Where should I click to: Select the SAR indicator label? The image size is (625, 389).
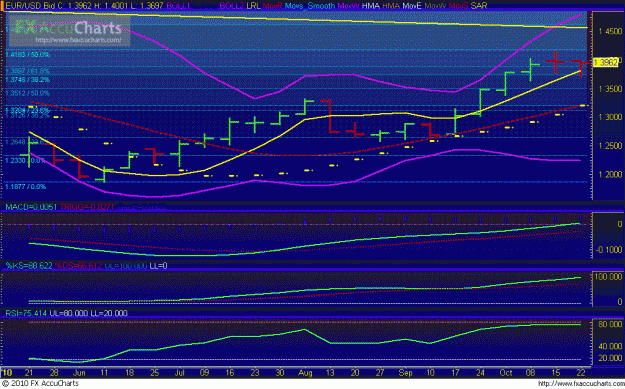click(478, 6)
